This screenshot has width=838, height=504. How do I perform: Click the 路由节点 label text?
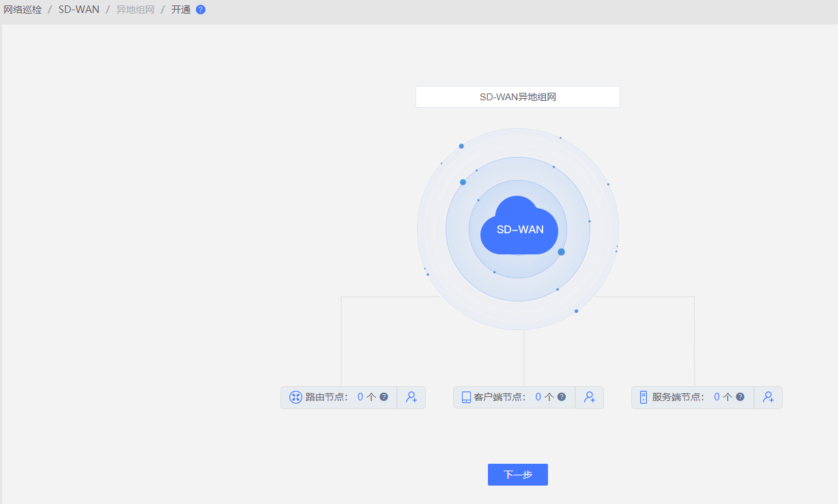coord(327,397)
